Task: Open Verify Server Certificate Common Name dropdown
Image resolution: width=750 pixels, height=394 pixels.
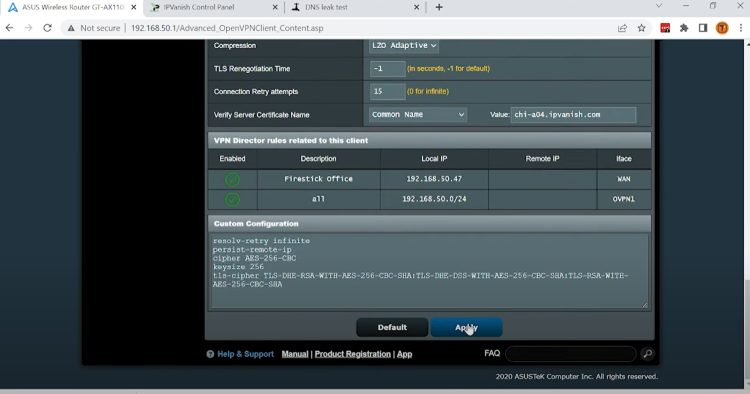Action: coord(418,115)
